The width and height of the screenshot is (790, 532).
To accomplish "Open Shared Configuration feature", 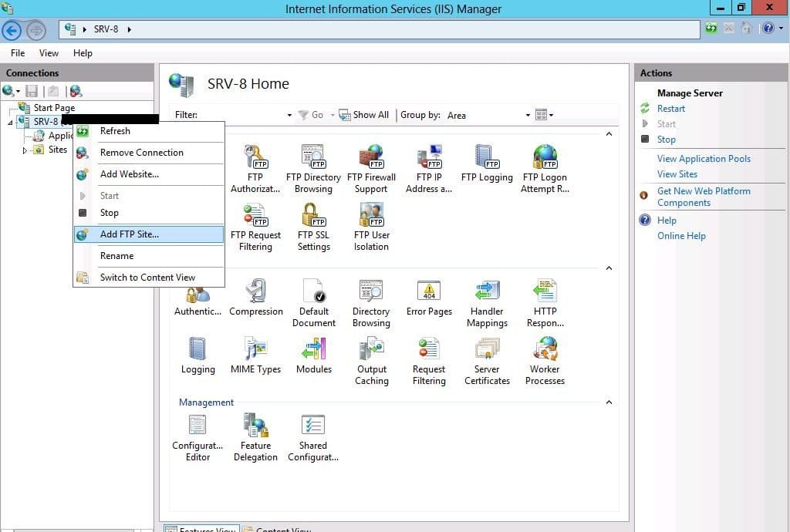I will coord(313,437).
